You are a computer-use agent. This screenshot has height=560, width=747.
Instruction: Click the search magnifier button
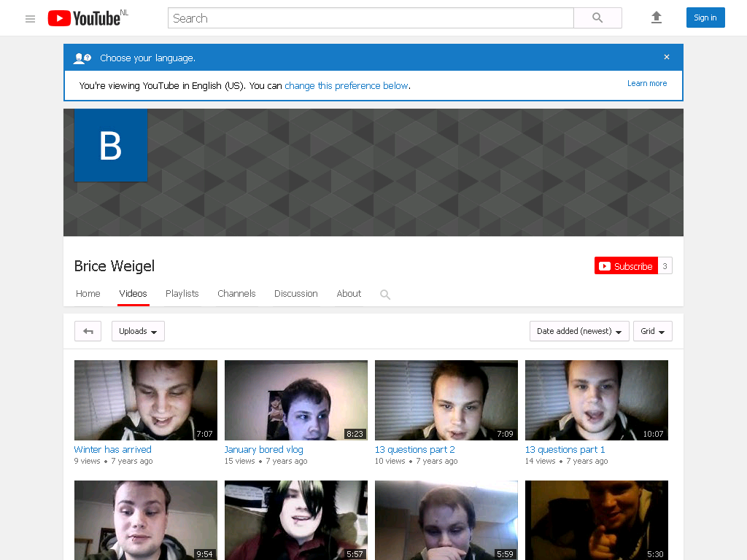click(x=597, y=18)
